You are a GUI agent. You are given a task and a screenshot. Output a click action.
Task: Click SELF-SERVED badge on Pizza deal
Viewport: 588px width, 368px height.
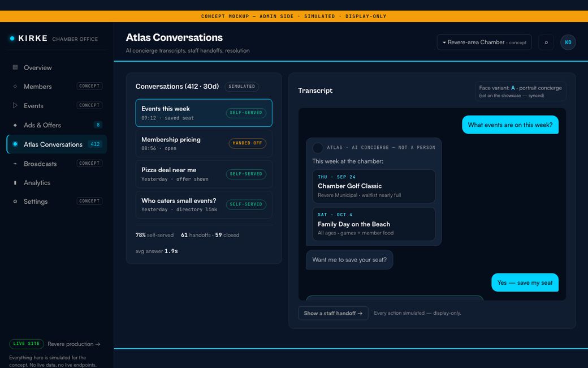246,174
